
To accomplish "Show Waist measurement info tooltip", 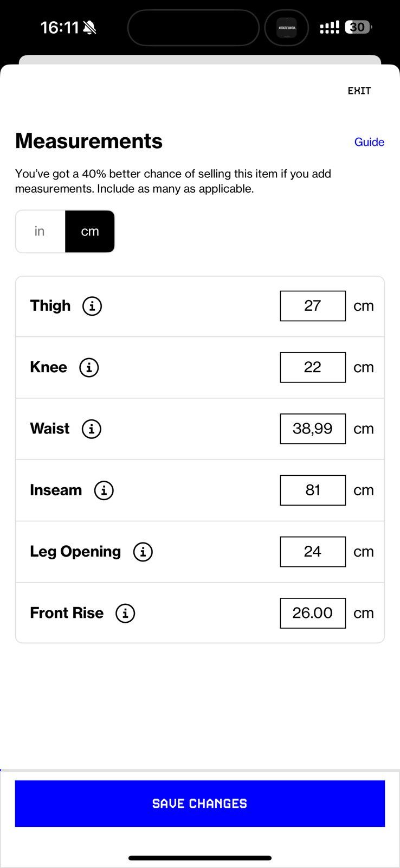I will click(92, 429).
